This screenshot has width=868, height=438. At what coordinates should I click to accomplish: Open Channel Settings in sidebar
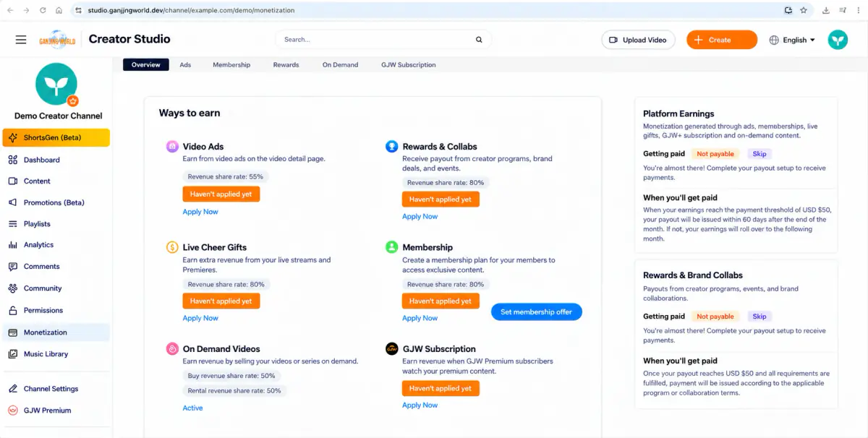click(x=56, y=389)
